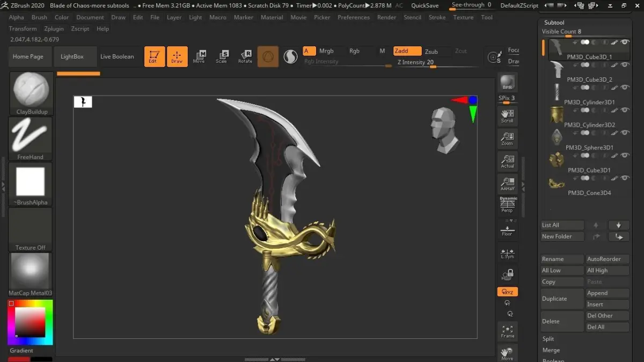Click the BPR render button

click(507, 83)
